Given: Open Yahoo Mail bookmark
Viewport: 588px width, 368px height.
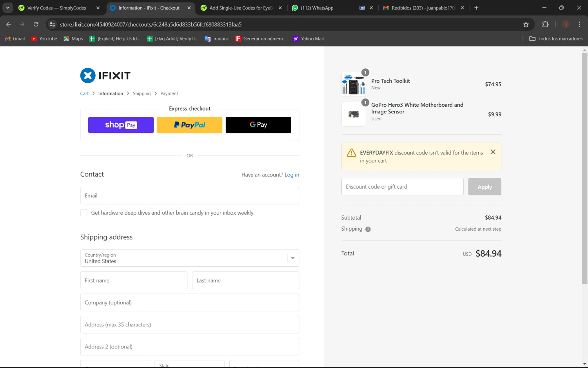Looking at the screenshot, I should (x=308, y=38).
